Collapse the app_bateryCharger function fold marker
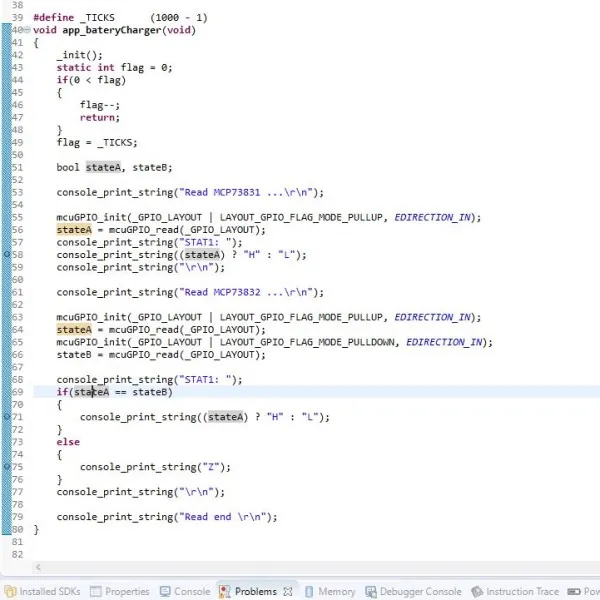 coord(27,30)
